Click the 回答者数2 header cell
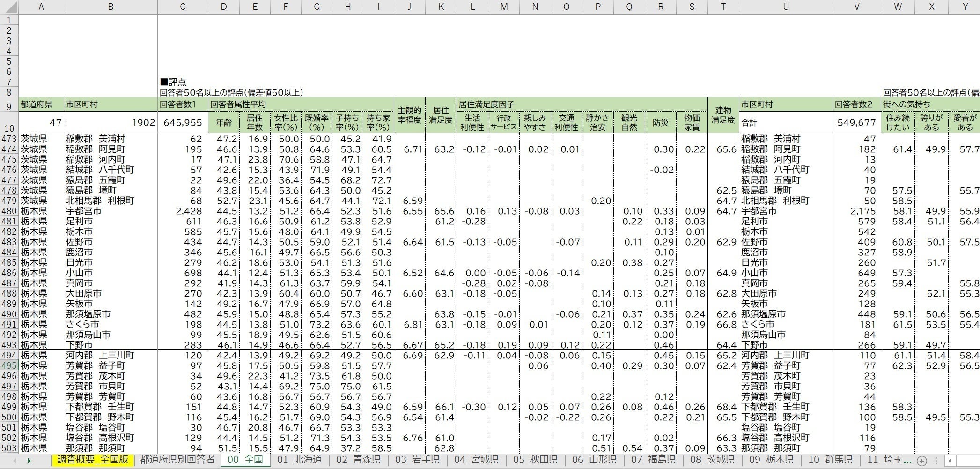The image size is (980, 469). 856,104
